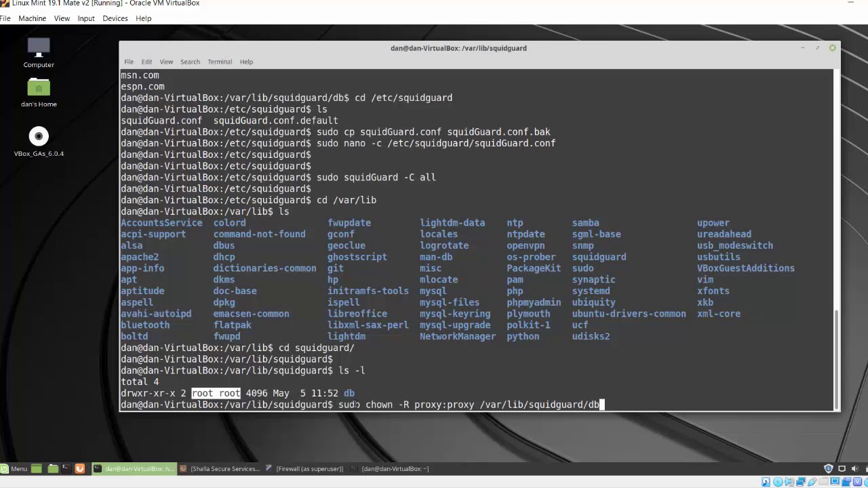Minimize the terminal window

point(803,48)
